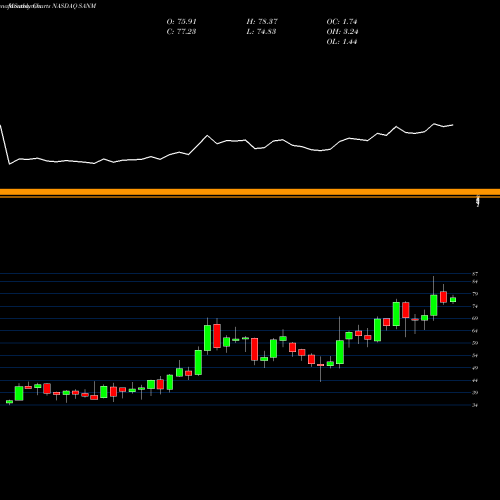Screen dimensions: 500x500
Task: Click the 'OH: 3.24' value
Action: click(342, 32)
